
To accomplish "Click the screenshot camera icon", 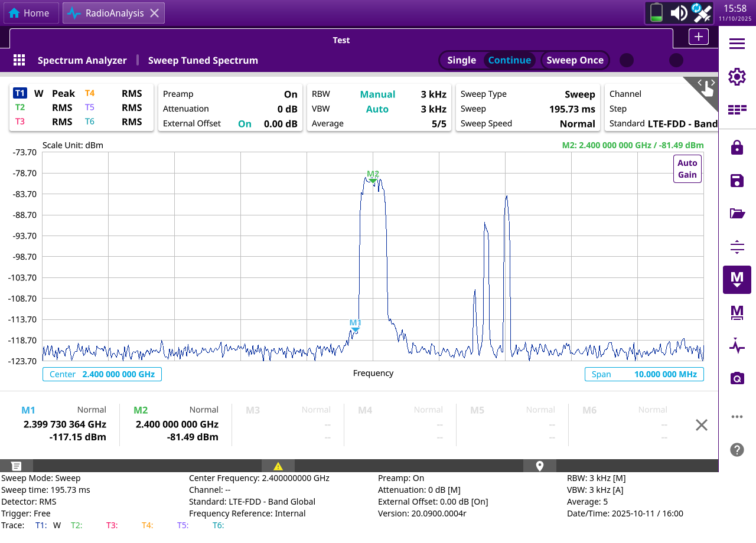I will (x=737, y=378).
